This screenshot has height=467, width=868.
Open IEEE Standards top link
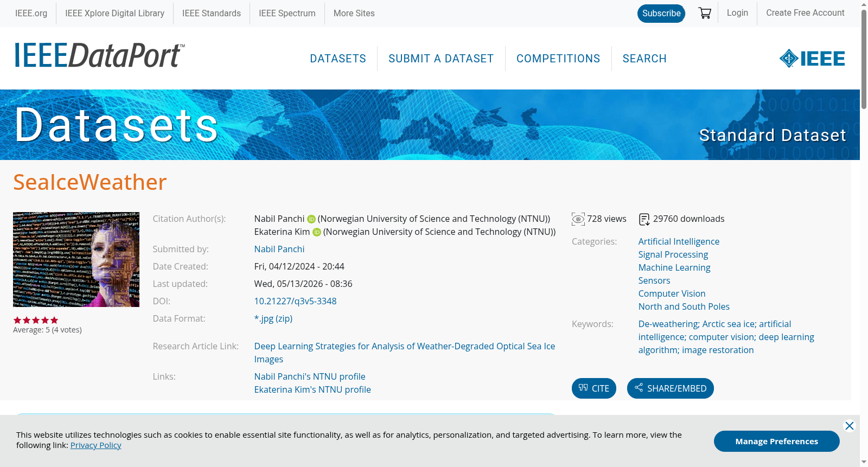[212, 13]
